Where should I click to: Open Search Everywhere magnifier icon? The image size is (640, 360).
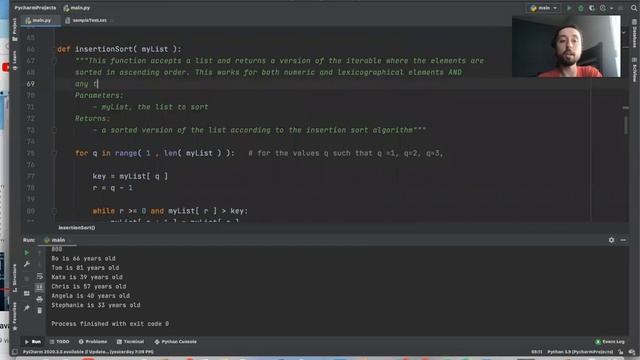click(634, 8)
